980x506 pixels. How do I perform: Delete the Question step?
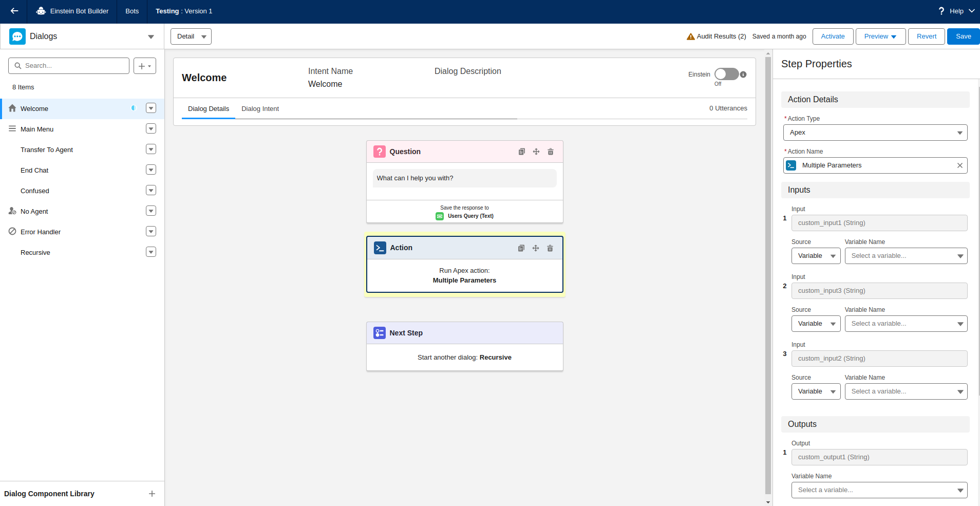pyautogui.click(x=551, y=152)
